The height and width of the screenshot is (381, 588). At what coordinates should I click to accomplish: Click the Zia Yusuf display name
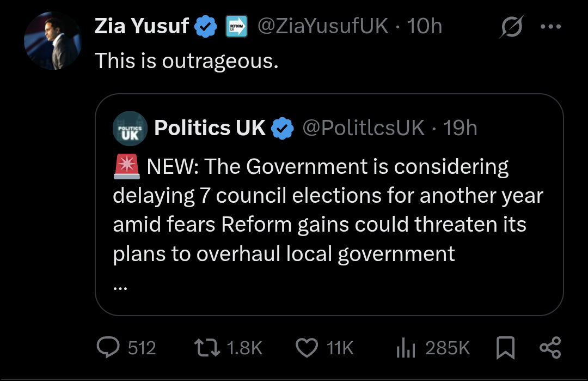pos(142,26)
